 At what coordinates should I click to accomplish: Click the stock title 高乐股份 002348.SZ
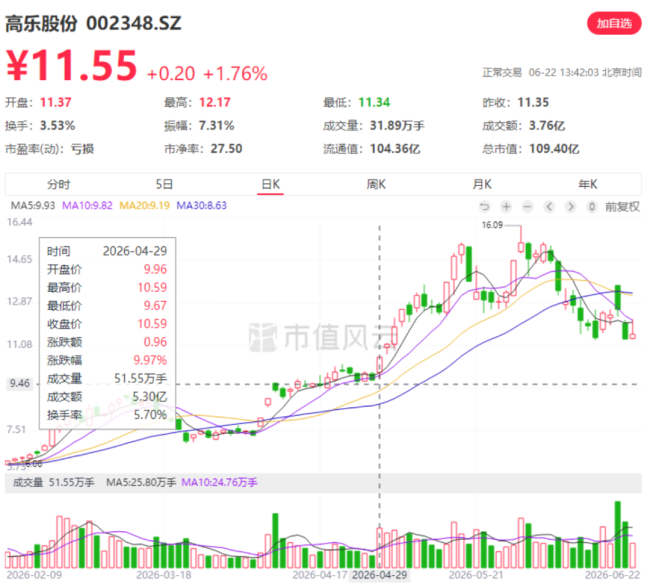tap(93, 23)
